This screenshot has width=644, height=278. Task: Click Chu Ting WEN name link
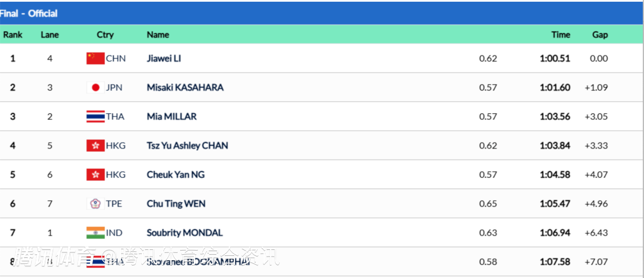[x=176, y=204]
